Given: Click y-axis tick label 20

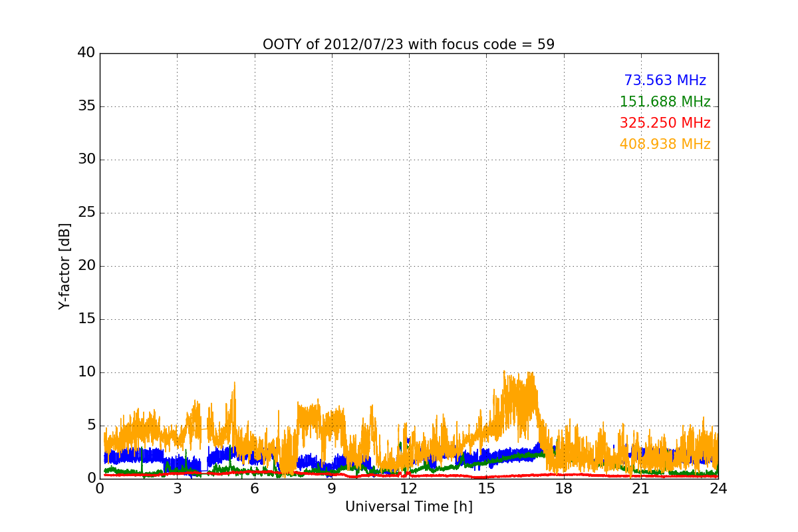Looking at the screenshot, I should pyautogui.click(x=86, y=266).
